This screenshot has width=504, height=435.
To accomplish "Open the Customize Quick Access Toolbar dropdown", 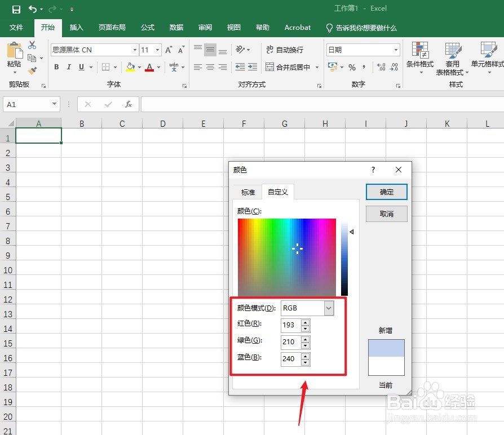I will click(72, 10).
